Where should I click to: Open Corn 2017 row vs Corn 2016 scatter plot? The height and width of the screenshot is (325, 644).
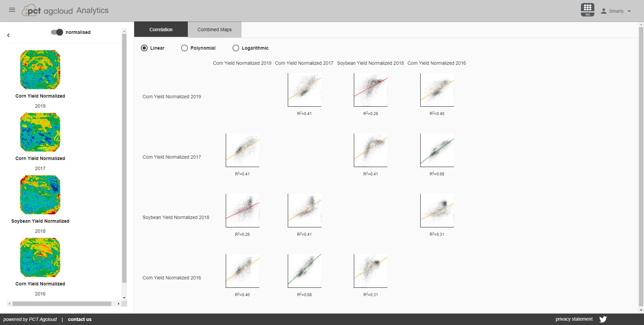click(x=437, y=150)
